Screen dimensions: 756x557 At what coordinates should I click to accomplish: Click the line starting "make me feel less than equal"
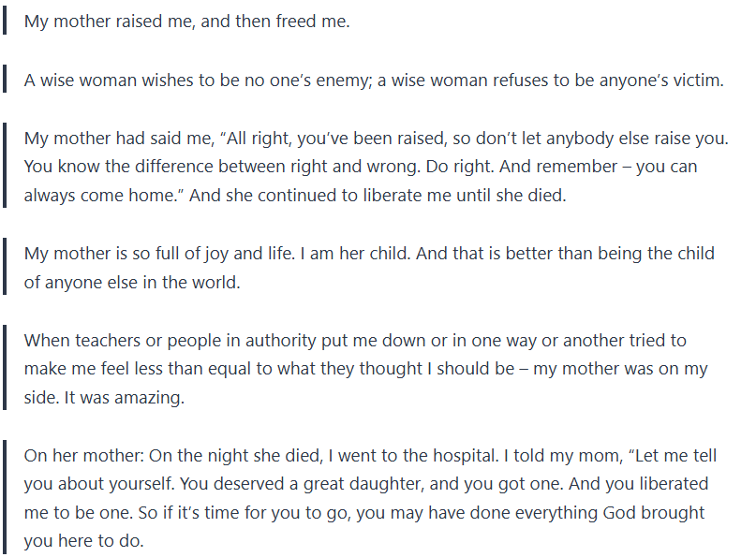[x=365, y=369]
